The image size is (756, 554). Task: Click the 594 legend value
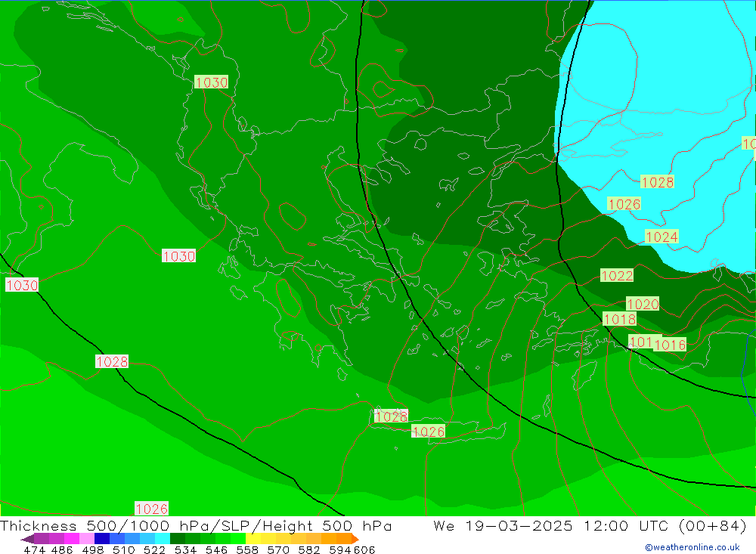click(340, 549)
